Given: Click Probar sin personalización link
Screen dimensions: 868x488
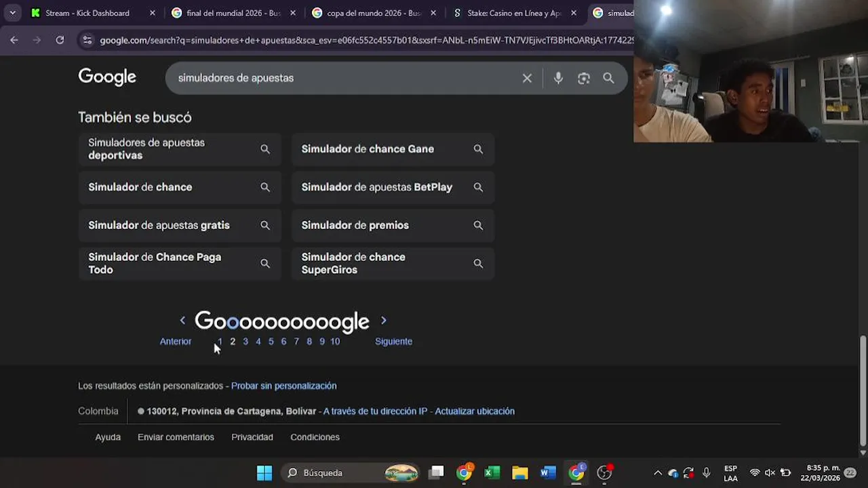Looking at the screenshot, I should click(x=283, y=386).
